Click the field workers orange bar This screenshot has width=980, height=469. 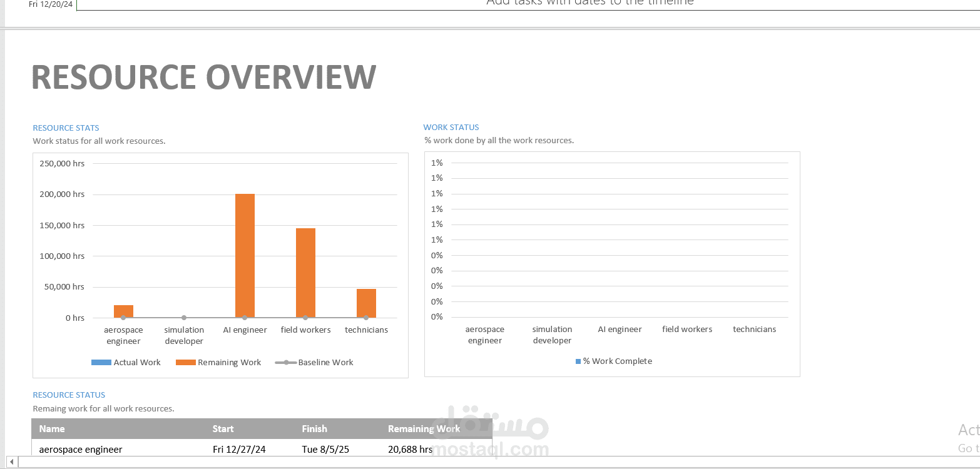(305, 273)
